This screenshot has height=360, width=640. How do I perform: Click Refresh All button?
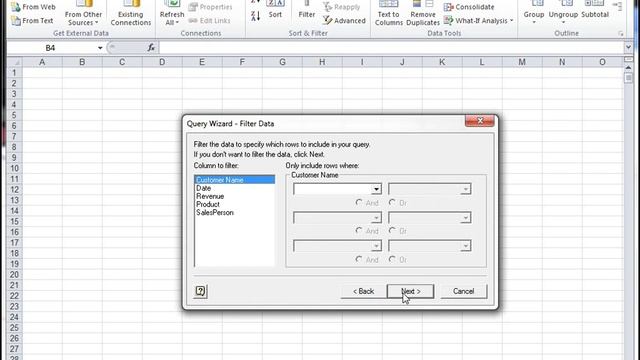tap(172, 14)
